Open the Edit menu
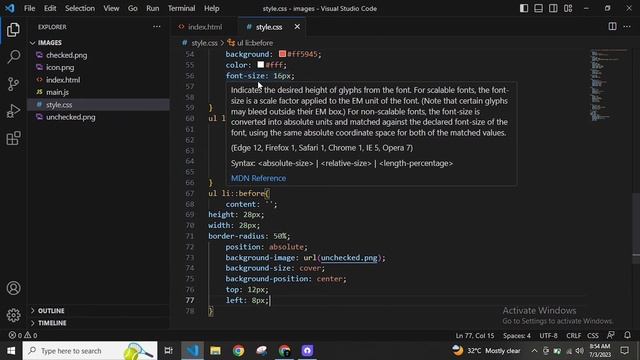 click(50, 8)
